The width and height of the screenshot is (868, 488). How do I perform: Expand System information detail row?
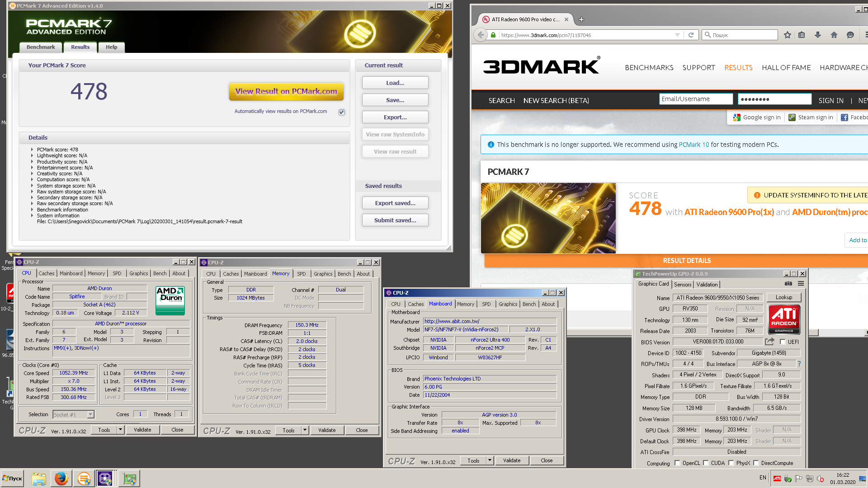coord(32,216)
